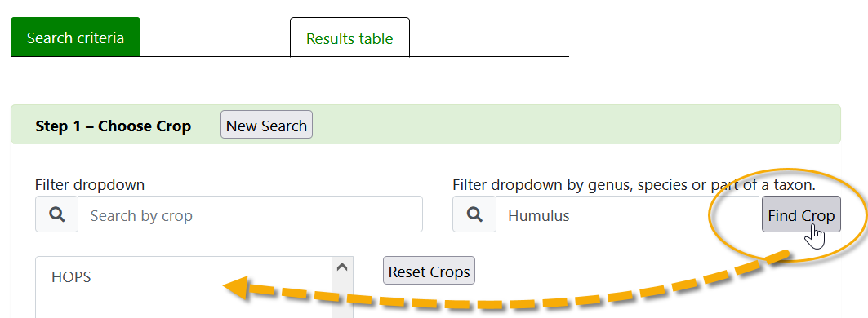The width and height of the screenshot is (868, 318).
Task: Click the Reset Crops button
Action: [429, 271]
